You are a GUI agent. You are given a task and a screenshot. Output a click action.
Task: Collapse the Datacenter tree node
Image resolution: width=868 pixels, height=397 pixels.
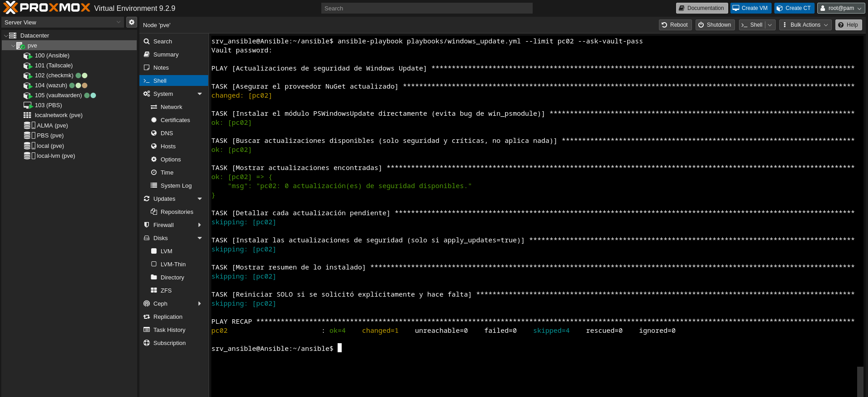pos(6,36)
